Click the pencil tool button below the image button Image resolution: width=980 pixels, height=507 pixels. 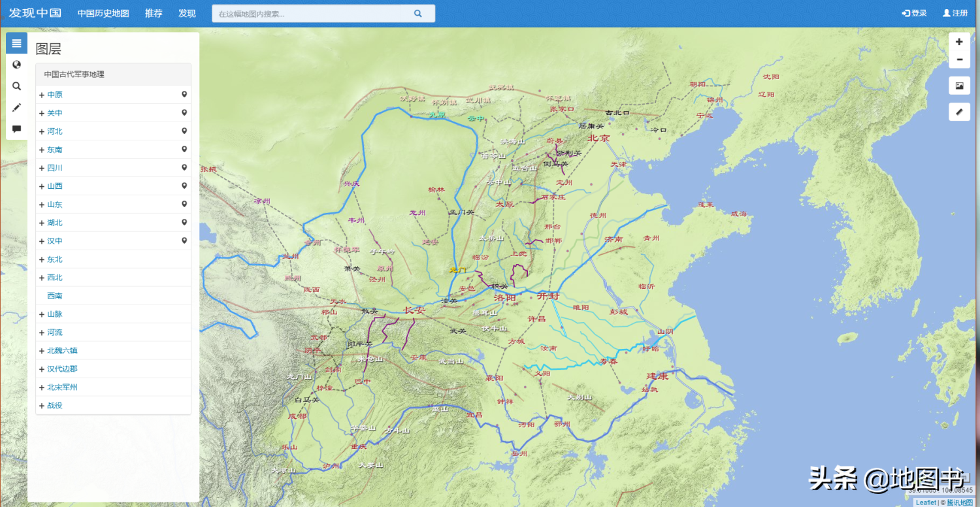(x=959, y=112)
